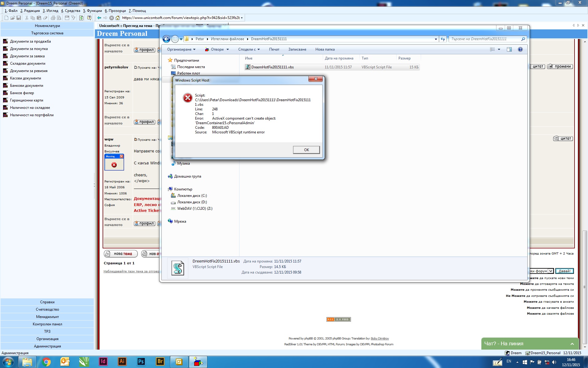
Task: Select the Контролен панел sidebar section
Action: point(47,324)
